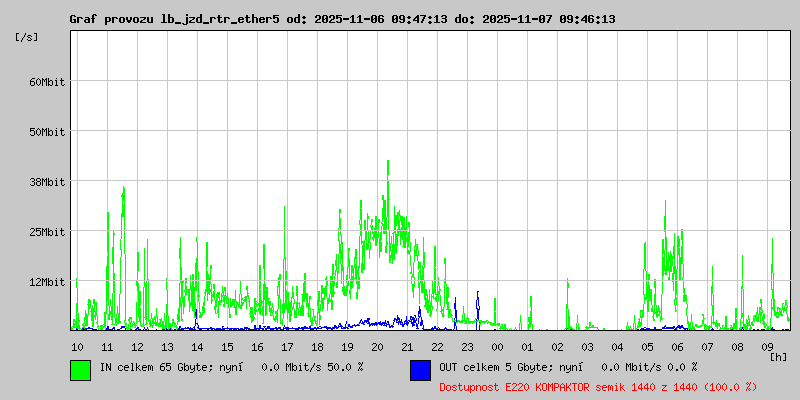Click the green IN legend color swatch
This screenshot has height=400, width=800.
pos(80,369)
